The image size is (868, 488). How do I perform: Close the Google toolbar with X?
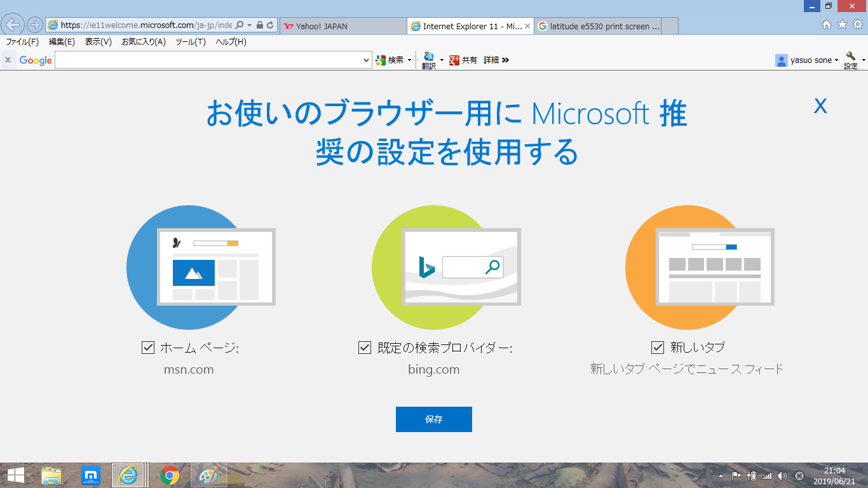click(x=8, y=60)
